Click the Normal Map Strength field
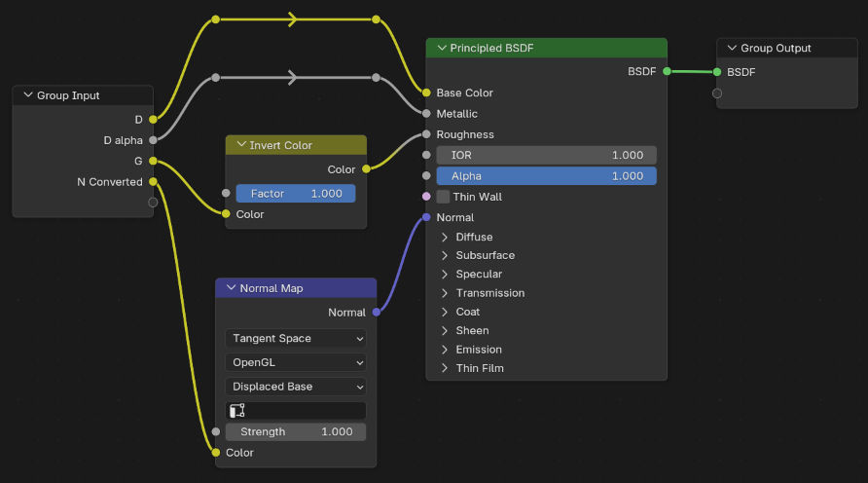The image size is (868, 483). pos(296,431)
